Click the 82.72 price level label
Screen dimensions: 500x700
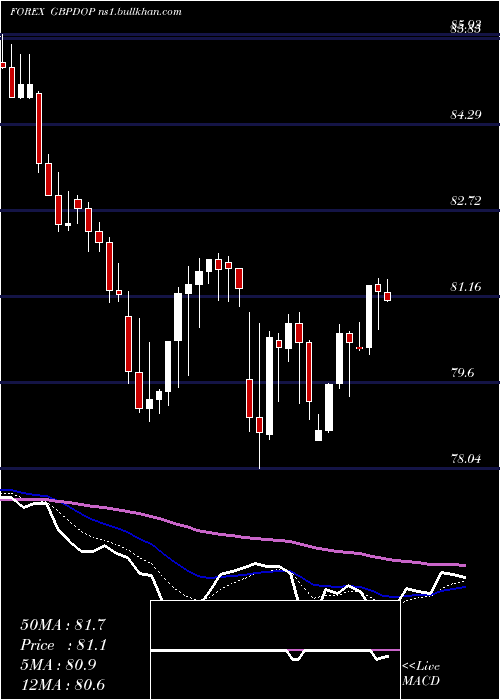tap(466, 201)
